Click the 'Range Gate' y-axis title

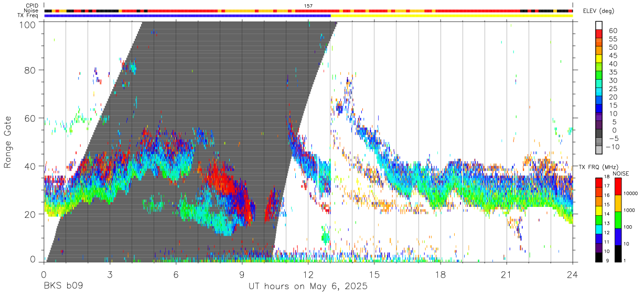pyautogui.click(x=7, y=142)
